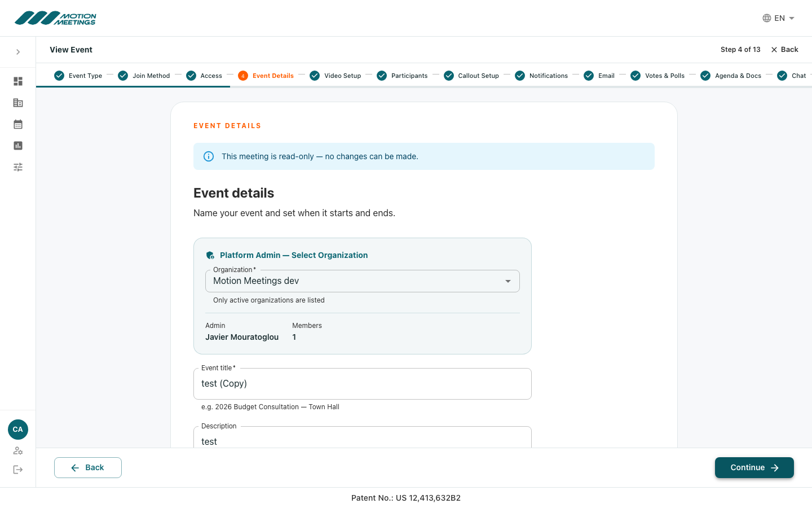The image size is (812, 508).
Task: Open the Organization dropdown
Action: pyautogui.click(x=363, y=281)
